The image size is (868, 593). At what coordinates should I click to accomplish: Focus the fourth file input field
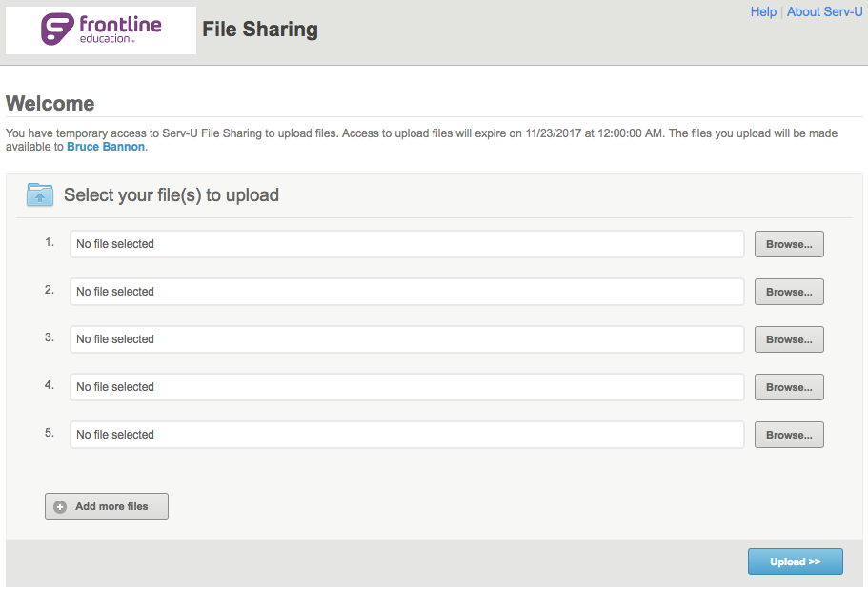pos(407,387)
